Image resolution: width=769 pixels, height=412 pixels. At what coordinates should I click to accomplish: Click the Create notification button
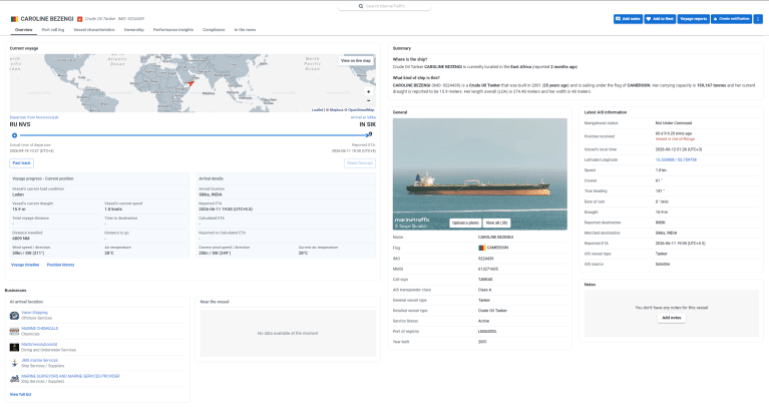click(731, 19)
